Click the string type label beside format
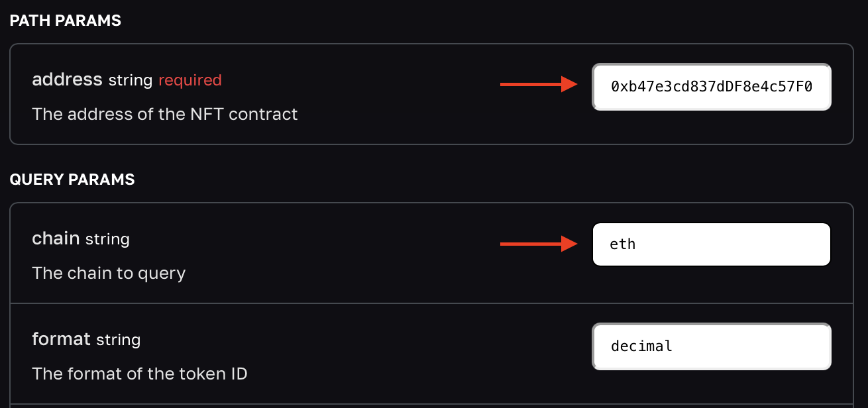The height and width of the screenshot is (408, 868). tap(120, 340)
